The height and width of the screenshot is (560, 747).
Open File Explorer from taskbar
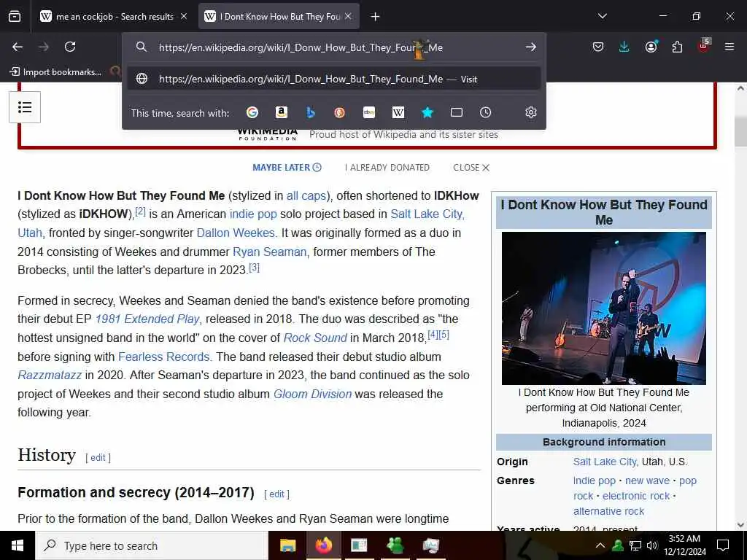click(x=287, y=545)
